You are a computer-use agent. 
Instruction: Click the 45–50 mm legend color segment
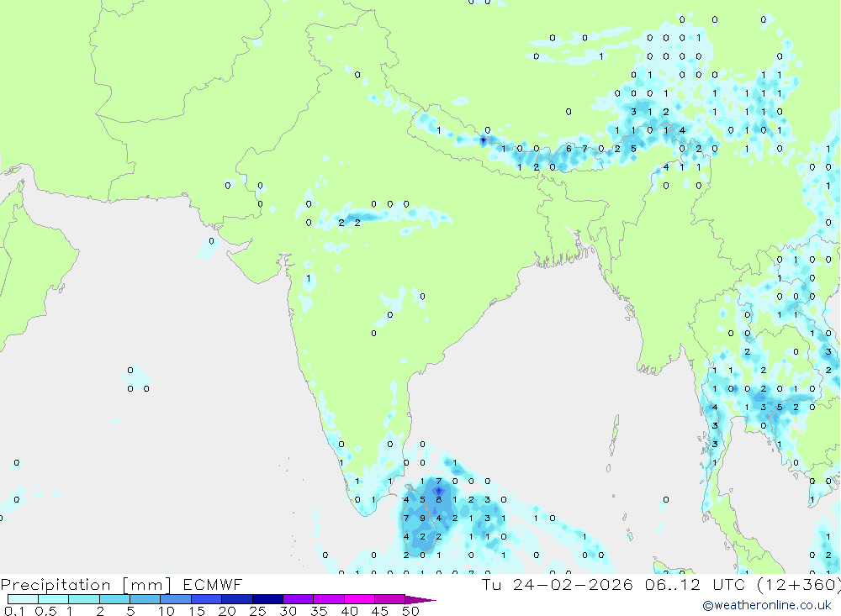click(390, 599)
